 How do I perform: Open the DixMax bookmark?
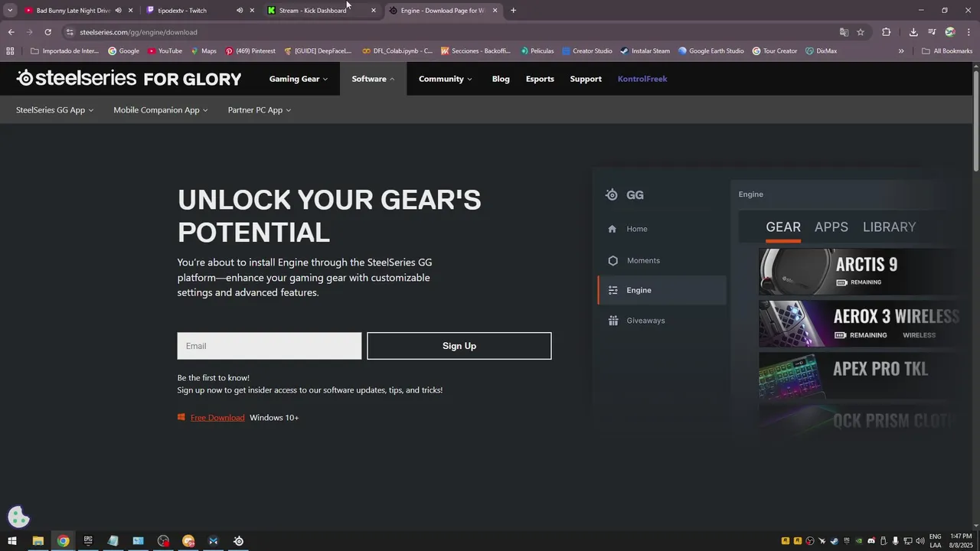[x=821, y=51]
